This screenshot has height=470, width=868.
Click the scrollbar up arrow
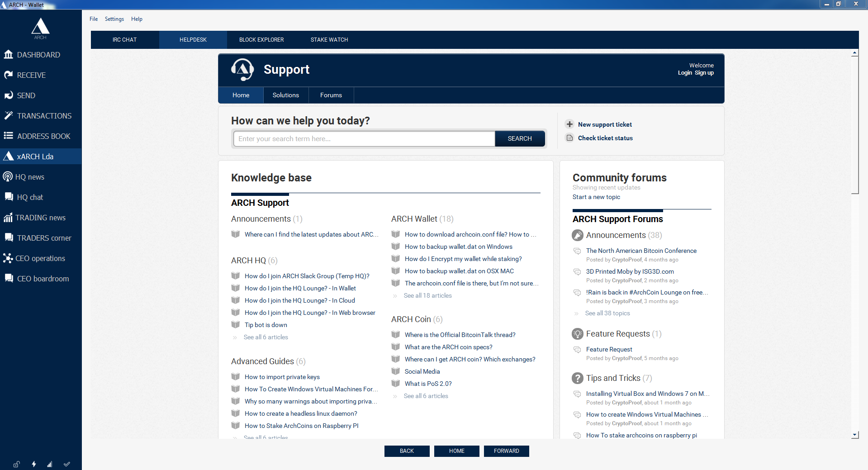855,53
